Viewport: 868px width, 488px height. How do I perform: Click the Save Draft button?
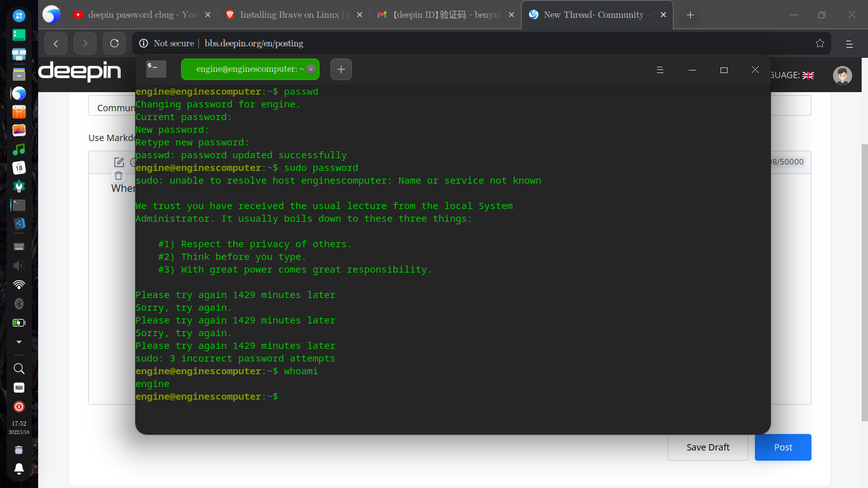[x=708, y=447]
